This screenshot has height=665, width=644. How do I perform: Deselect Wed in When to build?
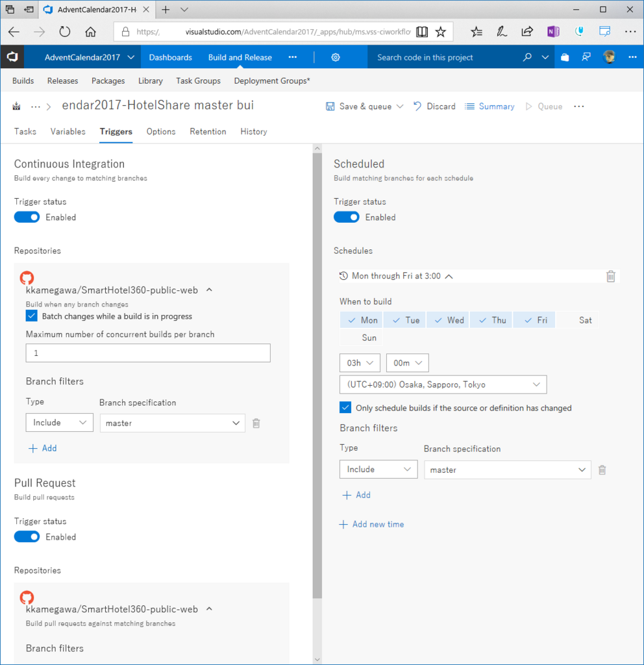pyautogui.click(x=448, y=320)
